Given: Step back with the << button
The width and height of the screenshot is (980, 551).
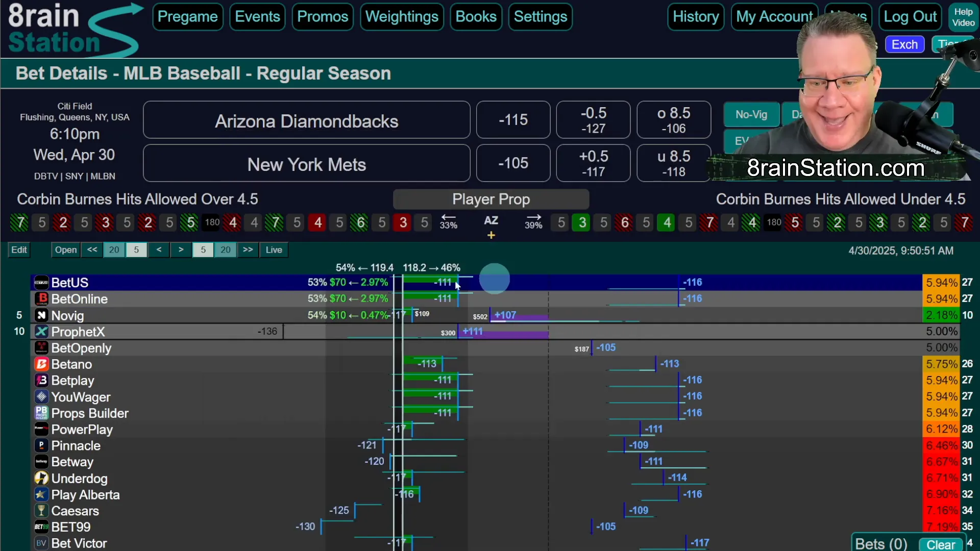Looking at the screenshot, I should click(92, 250).
